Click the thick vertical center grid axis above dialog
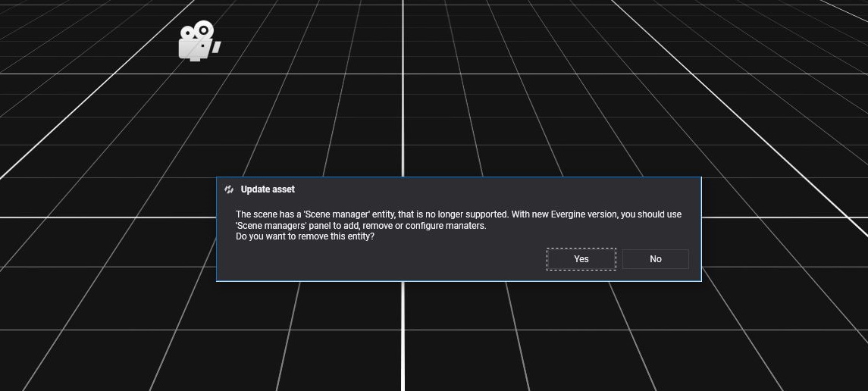Image resolution: width=868 pixels, height=391 pixels. click(403, 91)
